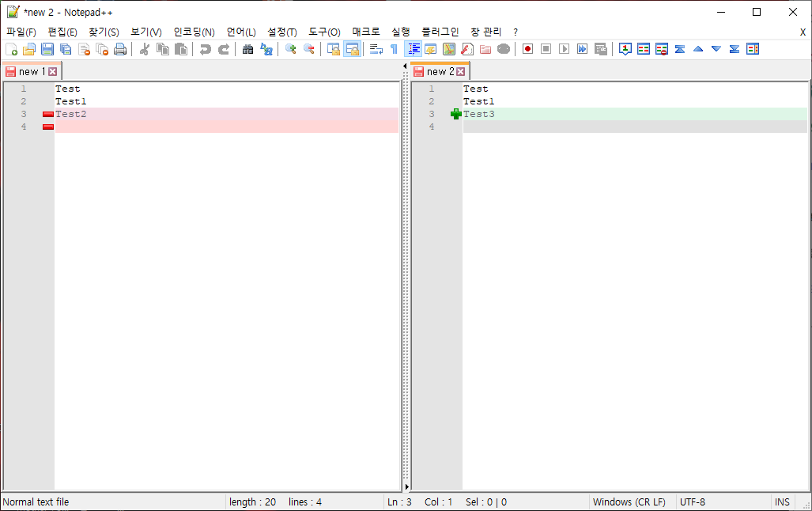
Task: Switch to the new 2 tab
Action: [440, 71]
